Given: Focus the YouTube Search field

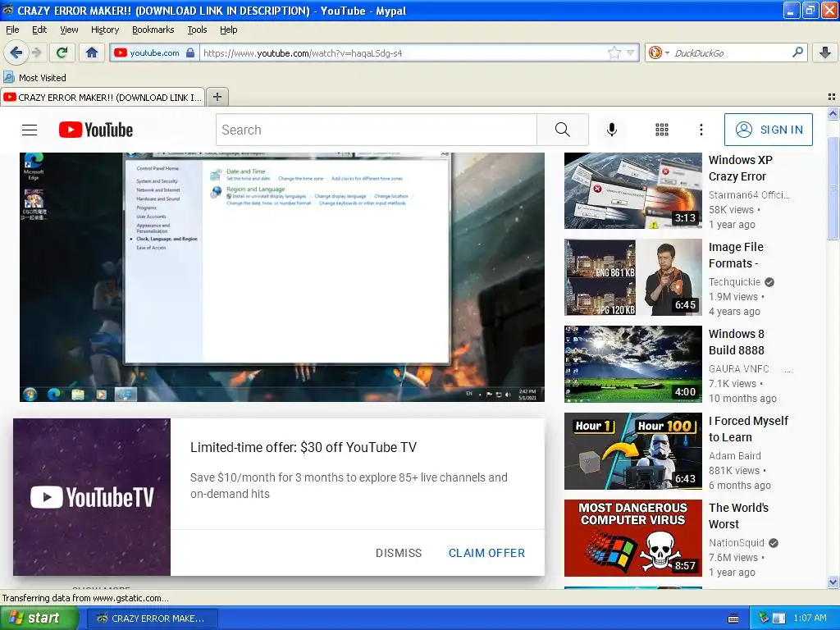Looking at the screenshot, I should click(376, 130).
